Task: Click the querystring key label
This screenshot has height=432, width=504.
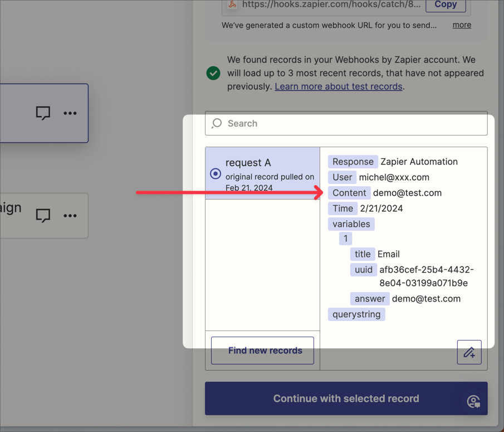Action: coord(356,314)
